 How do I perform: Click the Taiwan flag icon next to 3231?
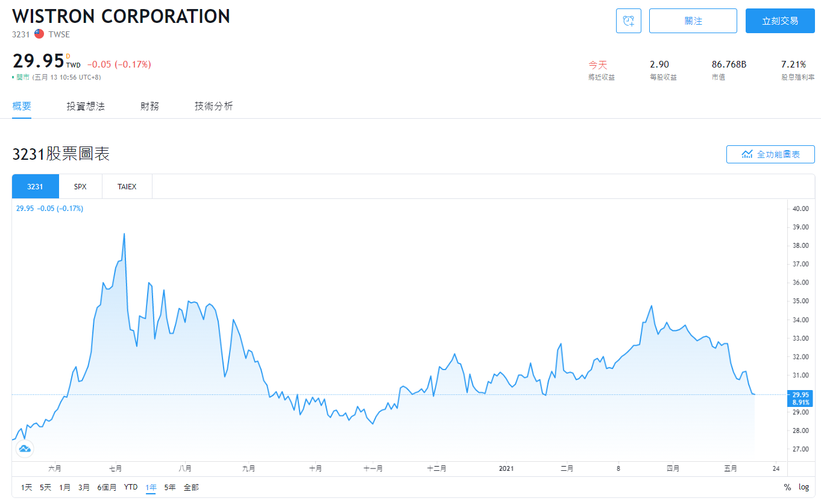coord(39,34)
